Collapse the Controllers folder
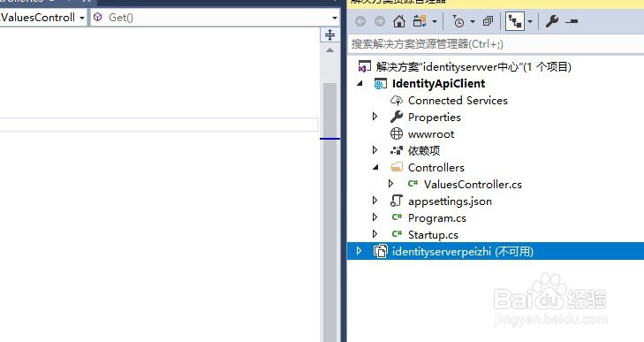 pos(375,167)
